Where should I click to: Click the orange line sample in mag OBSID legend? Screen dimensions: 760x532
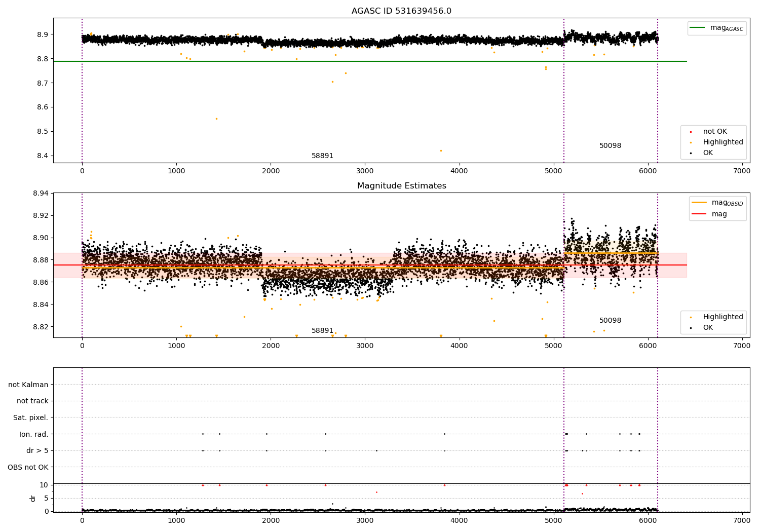tap(699, 203)
